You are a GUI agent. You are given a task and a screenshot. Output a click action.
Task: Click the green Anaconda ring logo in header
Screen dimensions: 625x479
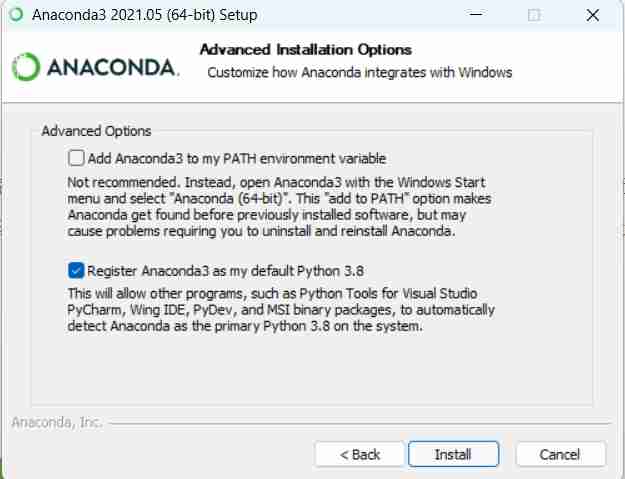click(26, 67)
